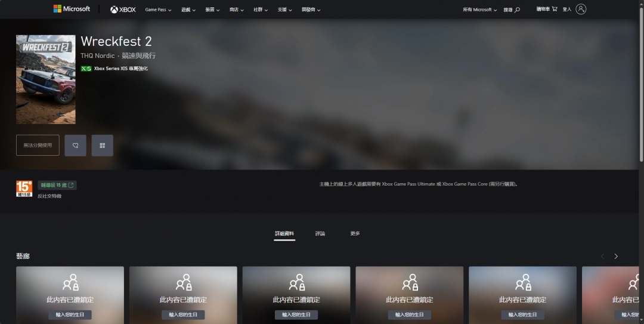Screen dimensions: 644x324
Task: Click the account sign-in avatar icon
Action: coord(581,9)
